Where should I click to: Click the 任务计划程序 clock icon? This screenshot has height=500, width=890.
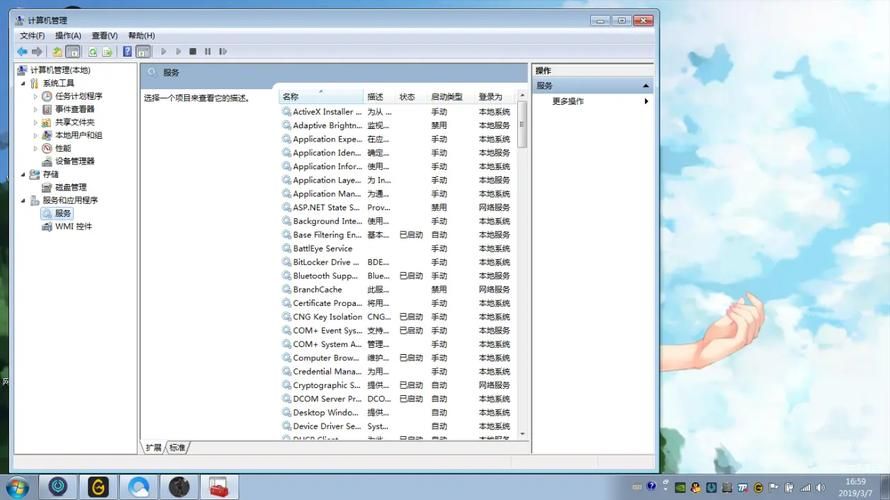click(47, 96)
